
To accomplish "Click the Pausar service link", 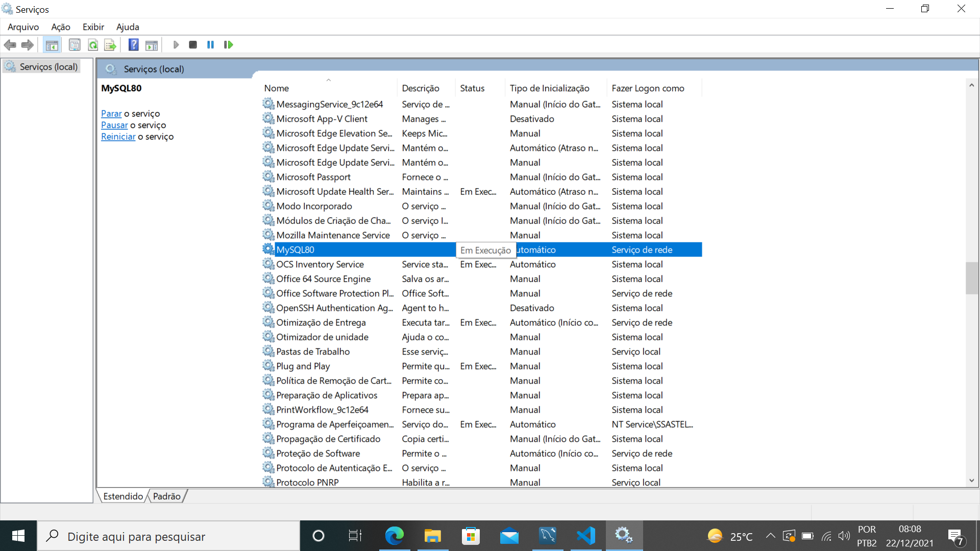I will [x=114, y=125].
